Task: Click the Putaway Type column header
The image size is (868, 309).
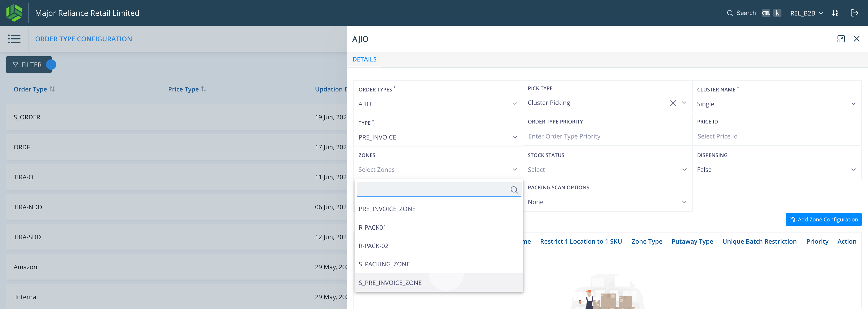Action: pos(692,241)
